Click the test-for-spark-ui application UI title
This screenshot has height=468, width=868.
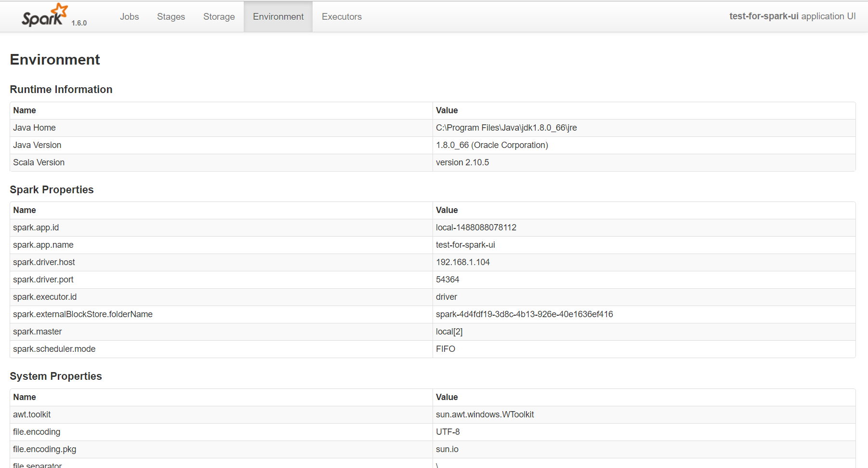792,16
